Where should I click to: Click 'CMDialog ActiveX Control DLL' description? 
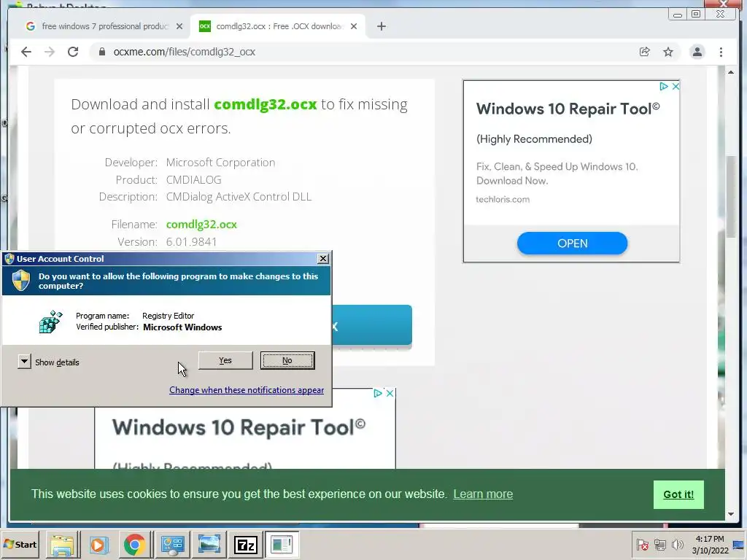pyautogui.click(x=239, y=197)
